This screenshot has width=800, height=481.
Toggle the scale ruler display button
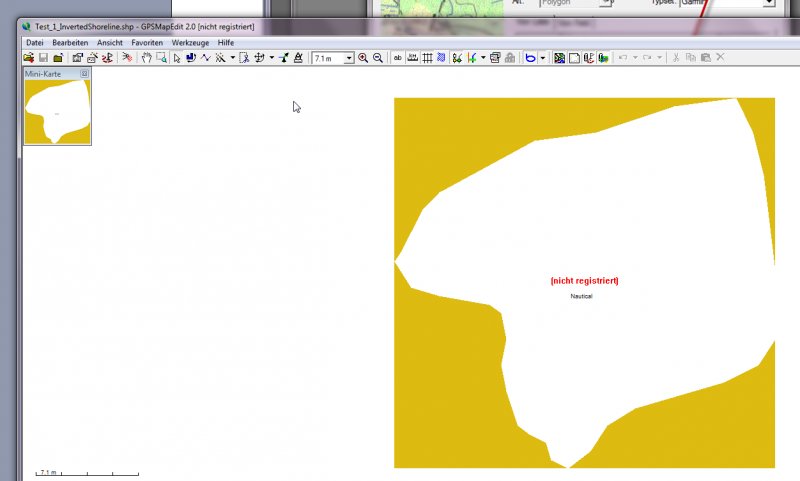[x=412, y=58]
